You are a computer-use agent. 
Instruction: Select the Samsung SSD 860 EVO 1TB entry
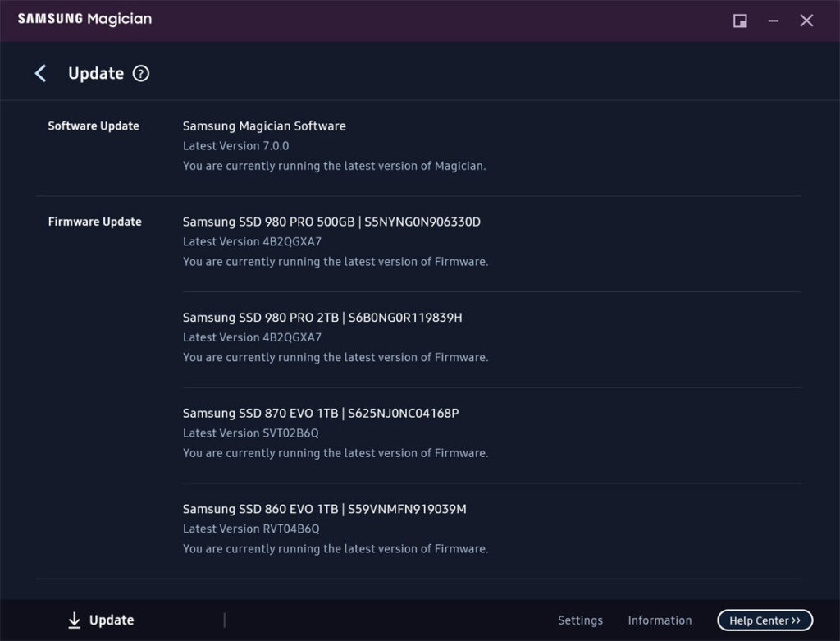pos(324,509)
